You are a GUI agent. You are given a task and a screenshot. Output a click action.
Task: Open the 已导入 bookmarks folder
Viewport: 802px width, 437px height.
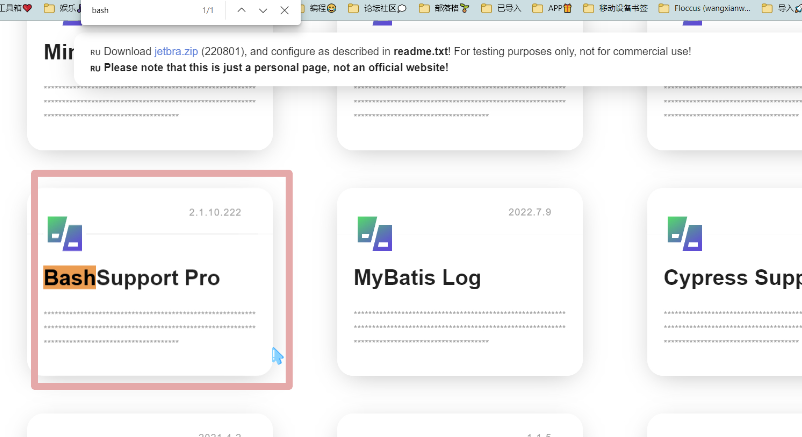click(x=501, y=8)
